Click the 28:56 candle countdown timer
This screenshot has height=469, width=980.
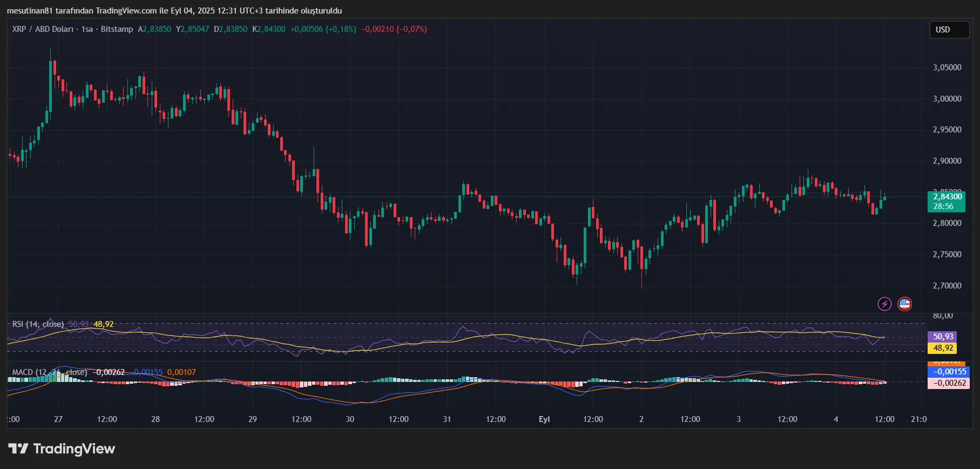click(943, 206)
